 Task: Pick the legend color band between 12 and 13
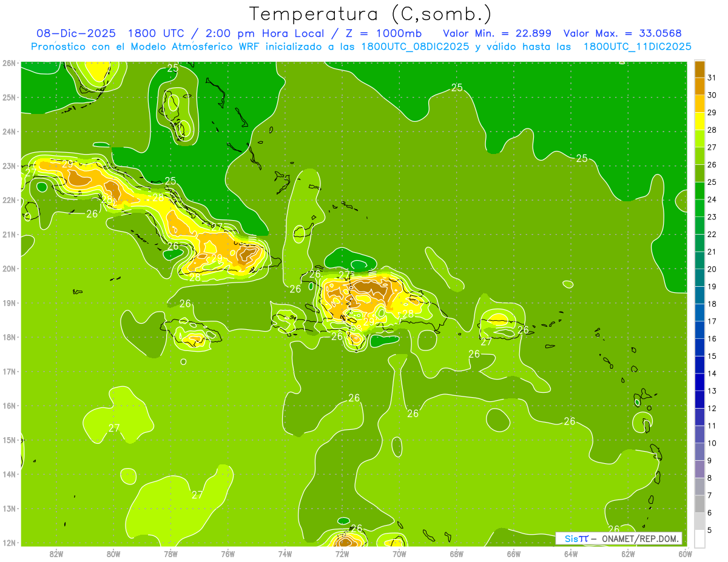pyautogui.click(x=699, y=400)
